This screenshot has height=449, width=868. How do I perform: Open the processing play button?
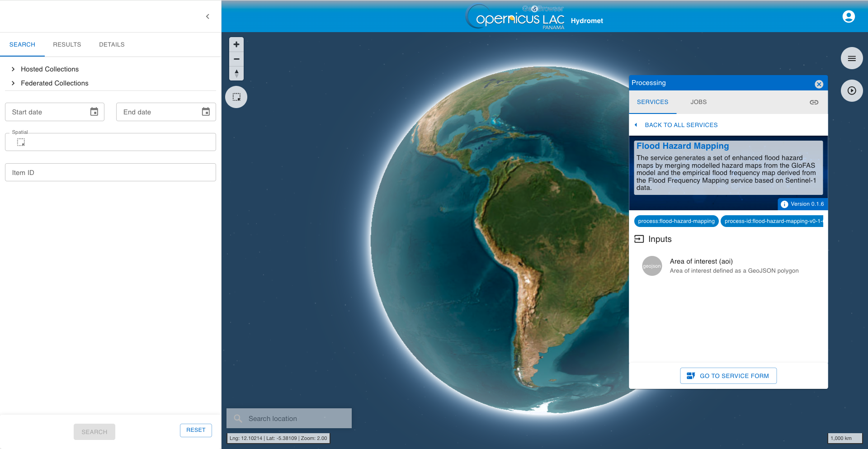(852, 90)
